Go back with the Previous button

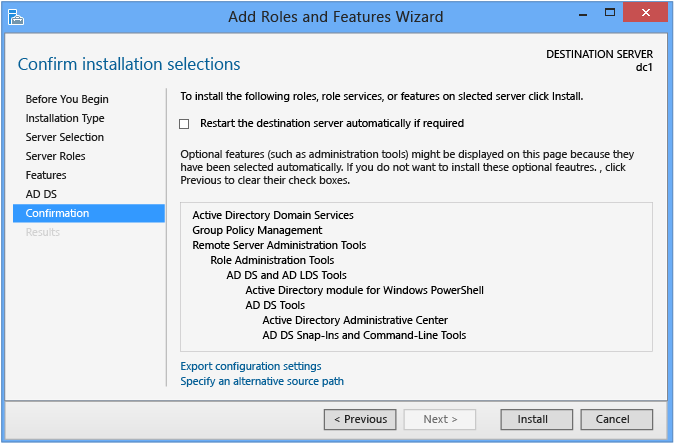pyautogui.click(x=360, y=419)
